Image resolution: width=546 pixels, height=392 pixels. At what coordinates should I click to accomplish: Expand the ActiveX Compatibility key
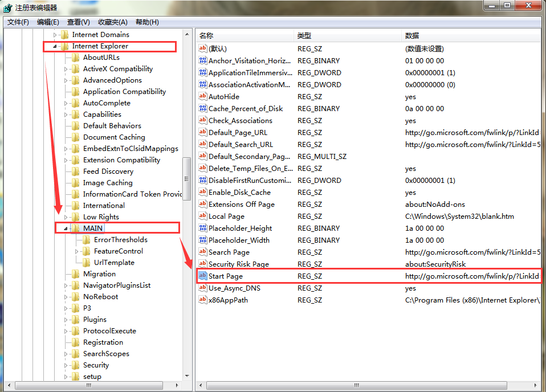coord(66,69)
